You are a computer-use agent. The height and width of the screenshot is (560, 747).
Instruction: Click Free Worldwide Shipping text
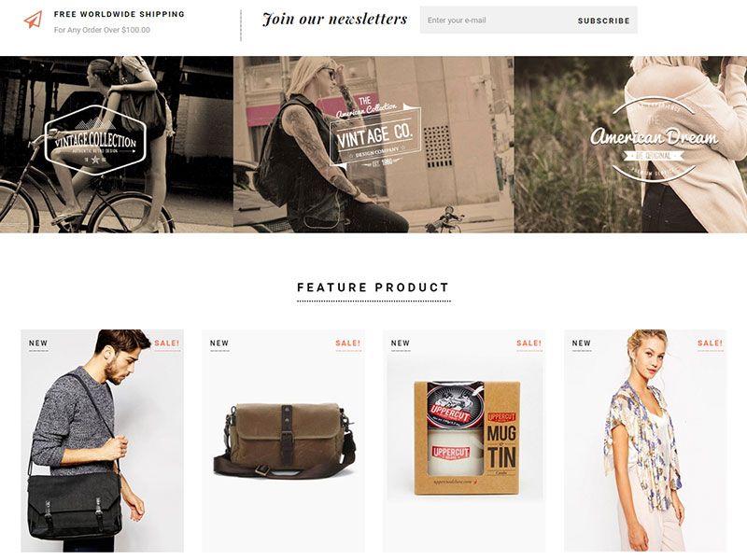120,14
